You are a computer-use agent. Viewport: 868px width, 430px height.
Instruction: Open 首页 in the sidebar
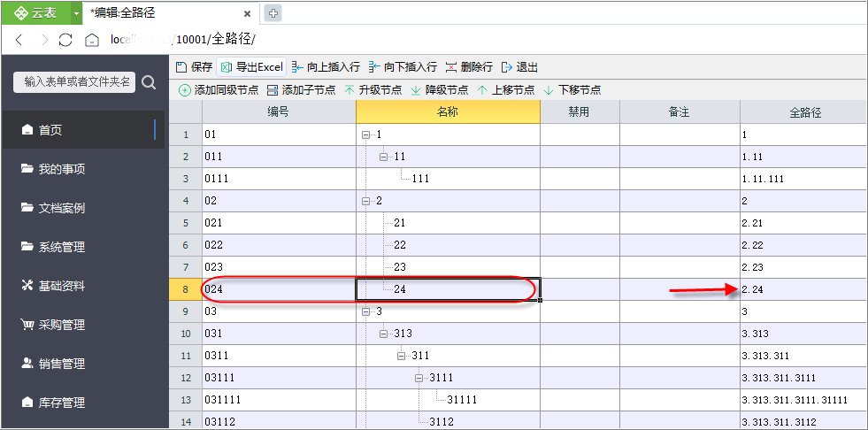point(83,130)
